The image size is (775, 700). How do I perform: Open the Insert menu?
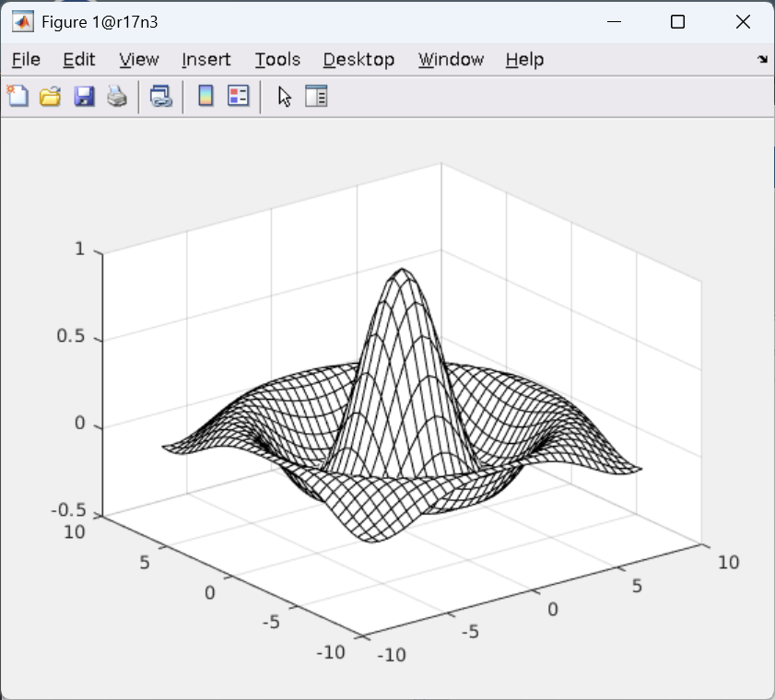point(205,60)
